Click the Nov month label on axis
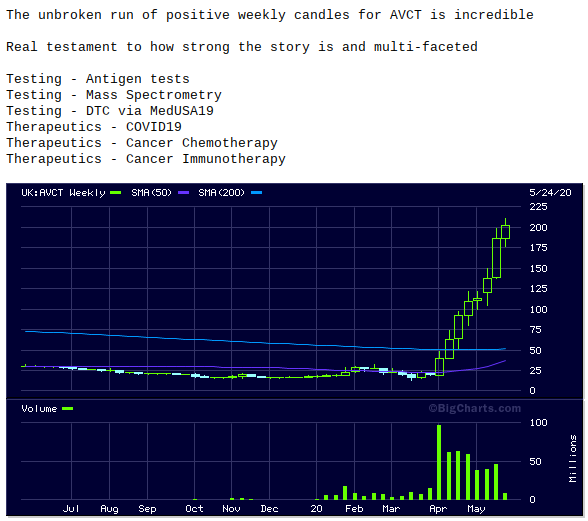 coord(231,509)
